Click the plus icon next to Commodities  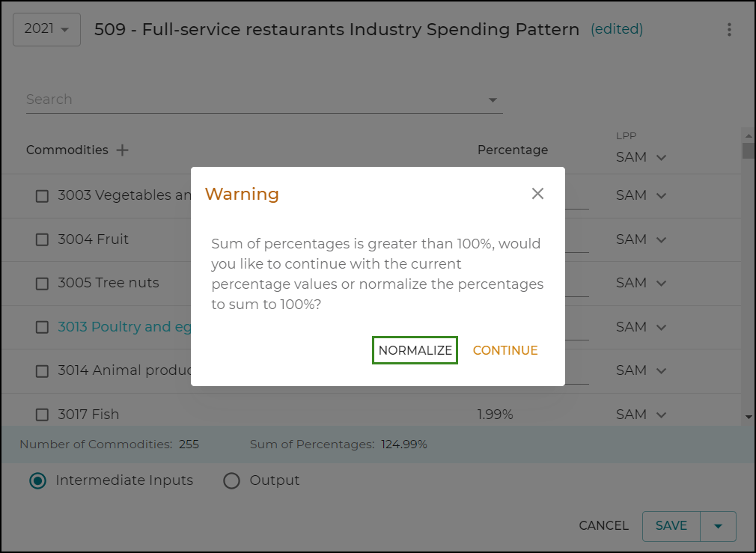[x=122, y=150]
